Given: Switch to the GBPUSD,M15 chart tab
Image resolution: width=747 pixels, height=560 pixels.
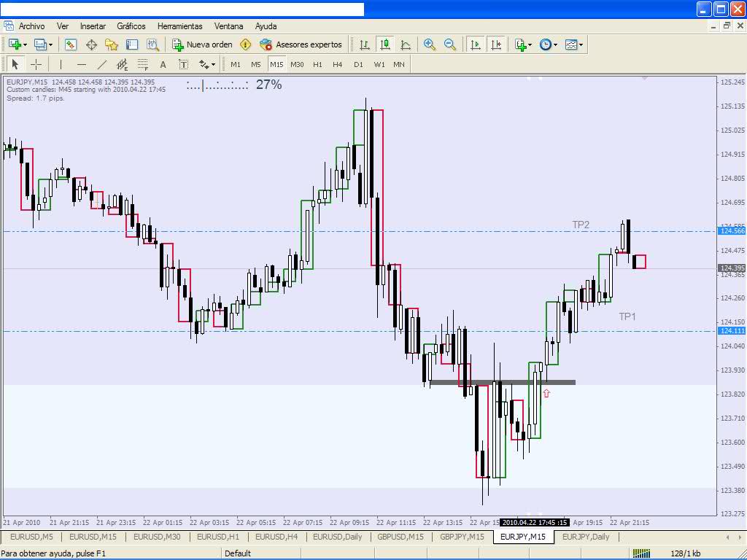Looking at the screenshot, I should coord(400,537).
